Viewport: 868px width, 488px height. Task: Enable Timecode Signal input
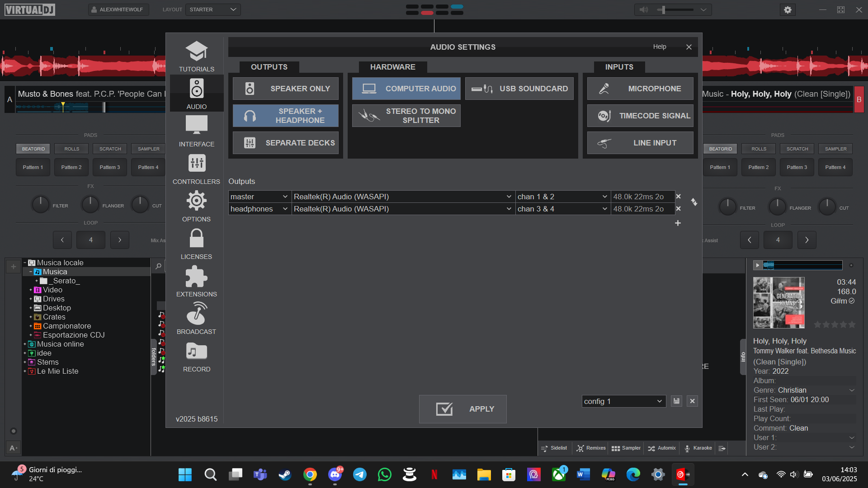pyautogui.click(x=640, y=116)
